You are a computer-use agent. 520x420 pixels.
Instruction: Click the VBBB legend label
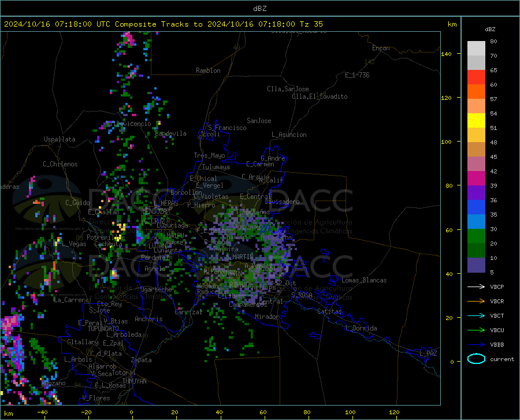tap(497, 345)
